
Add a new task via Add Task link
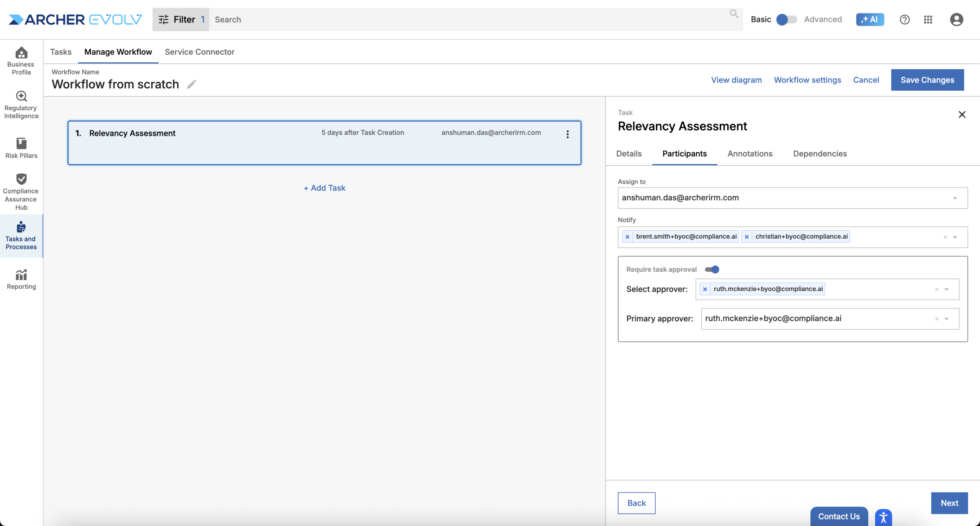[325, 188]
